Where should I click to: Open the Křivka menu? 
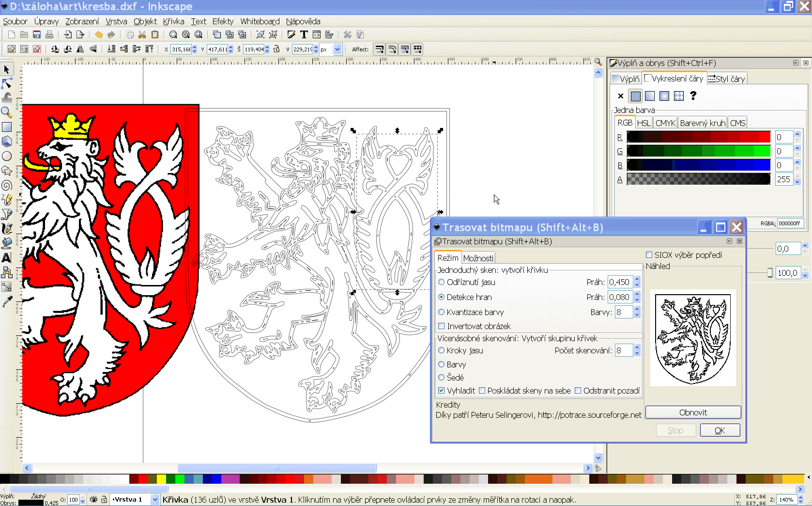pyautogui.click(x=173, y=21)
